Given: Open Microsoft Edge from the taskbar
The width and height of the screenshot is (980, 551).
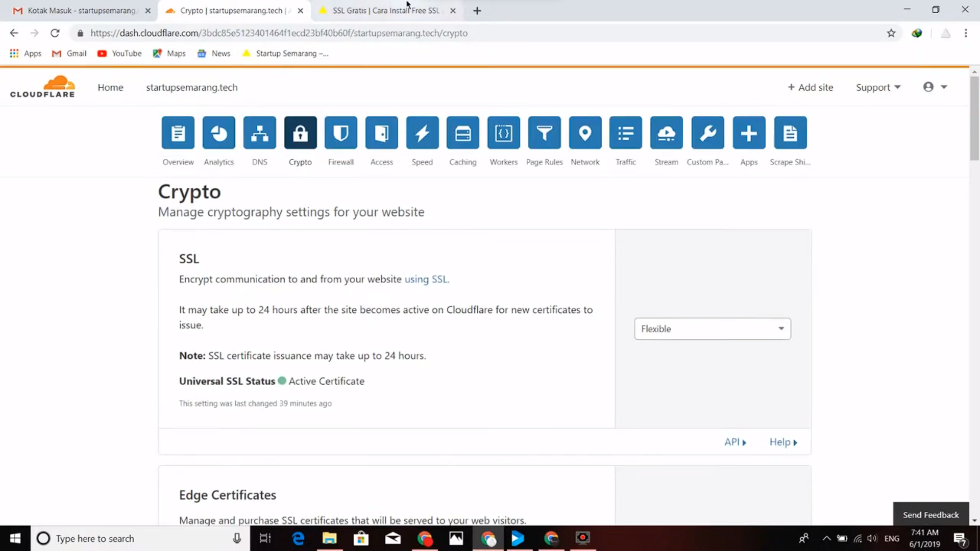Looking at the screenshot, I should tap(298, 538).
